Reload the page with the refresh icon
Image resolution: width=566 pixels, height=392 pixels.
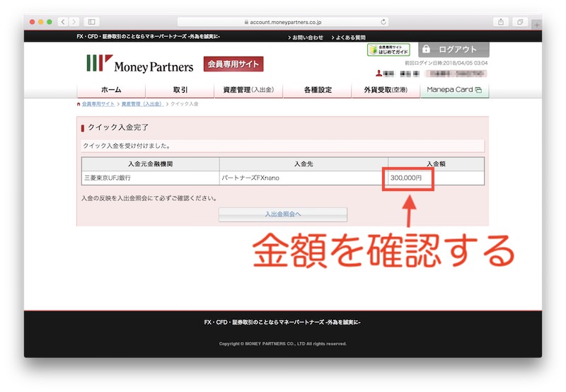[x=383, y=22]
